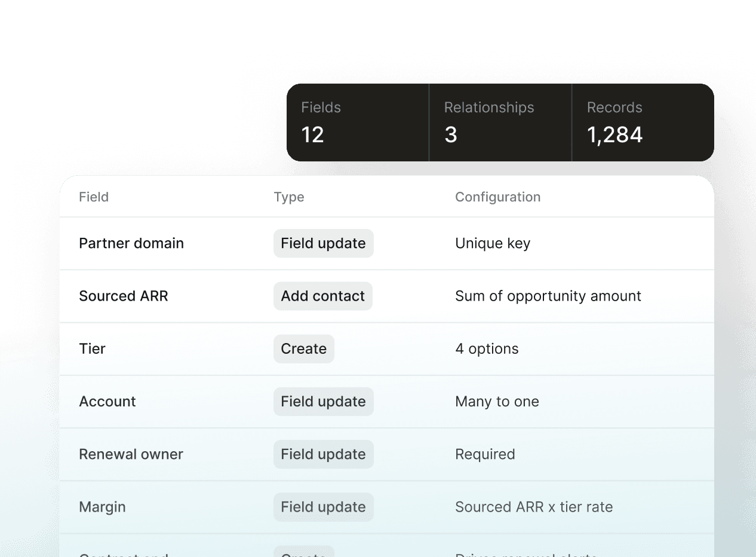Click the Field update badge for Margin
This screenshot has height=557, width=756.
coord(324,507)
